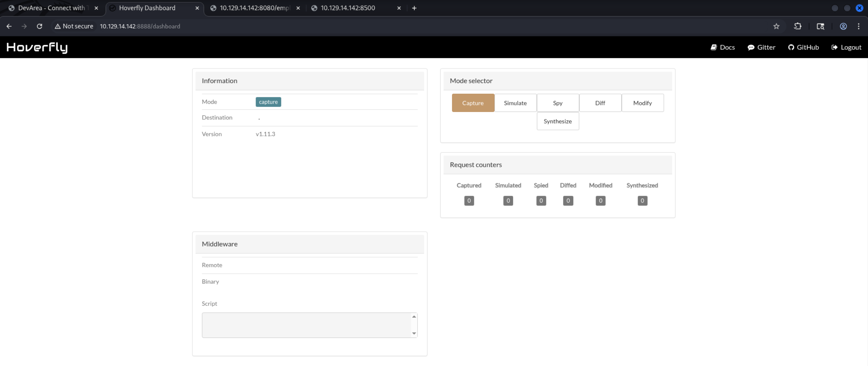Choose Diff mode button
Viewport: 868px width, 366px height.
click(600, 103)
